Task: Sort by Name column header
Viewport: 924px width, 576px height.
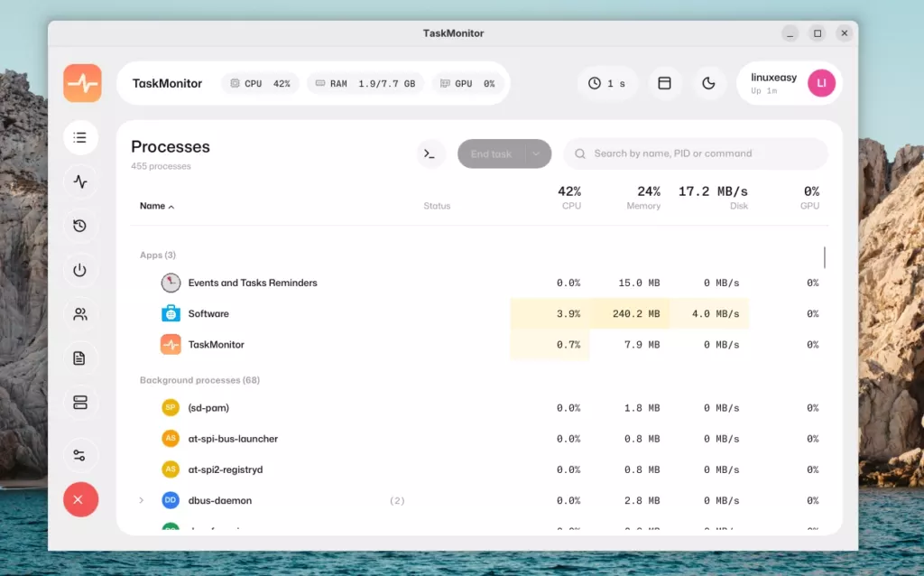Action: point(157,206)
